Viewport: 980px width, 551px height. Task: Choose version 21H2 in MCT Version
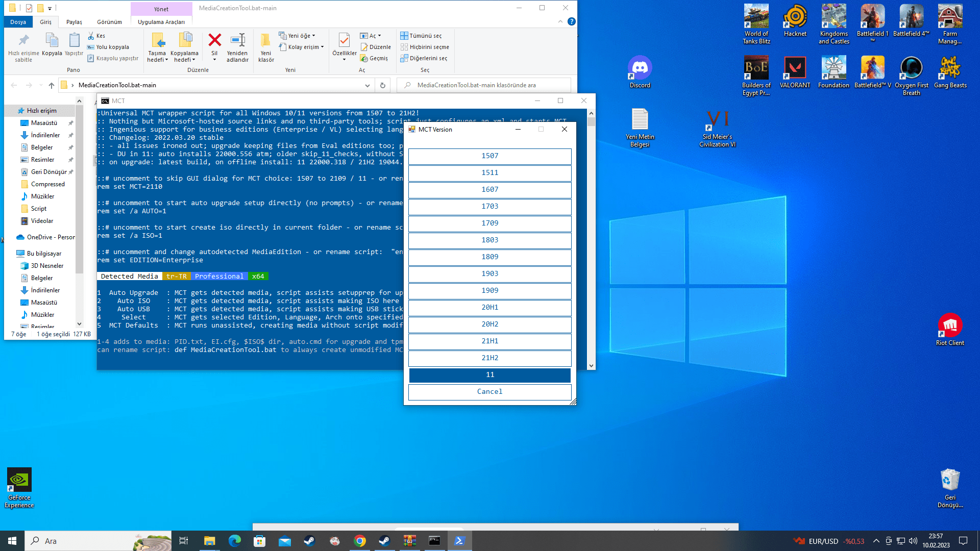click(489, 358)
